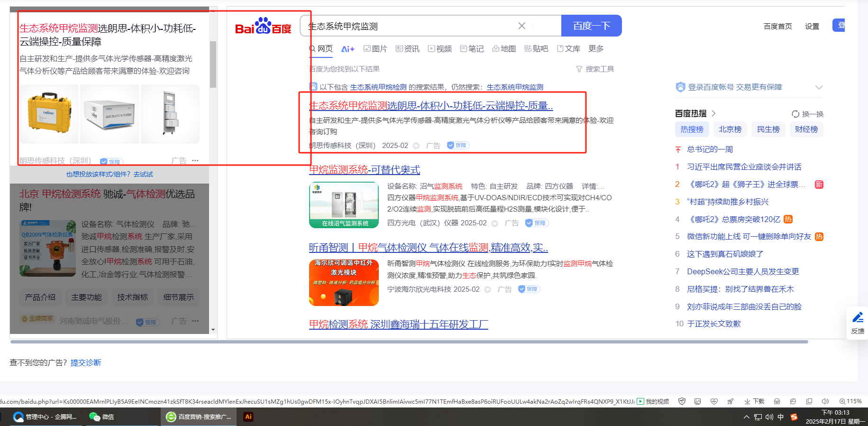Click the overlapping-windows icon in the status bar

[809, 401]
